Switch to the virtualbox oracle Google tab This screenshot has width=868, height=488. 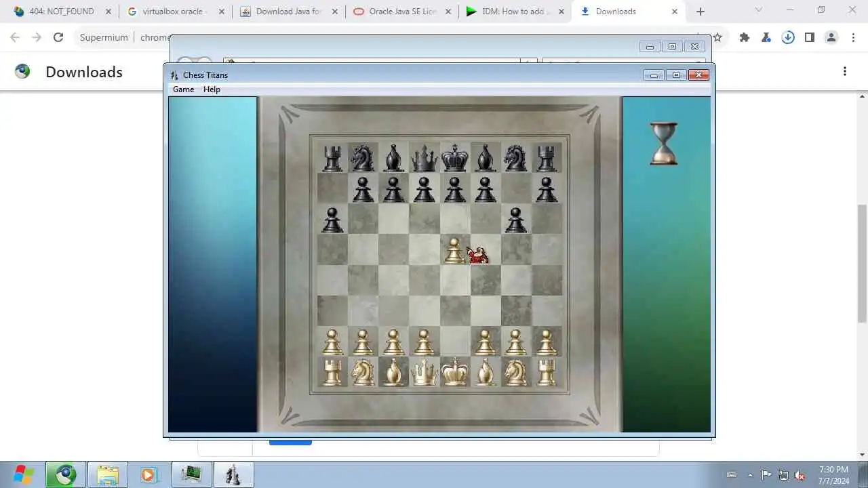tap(175, 12)
